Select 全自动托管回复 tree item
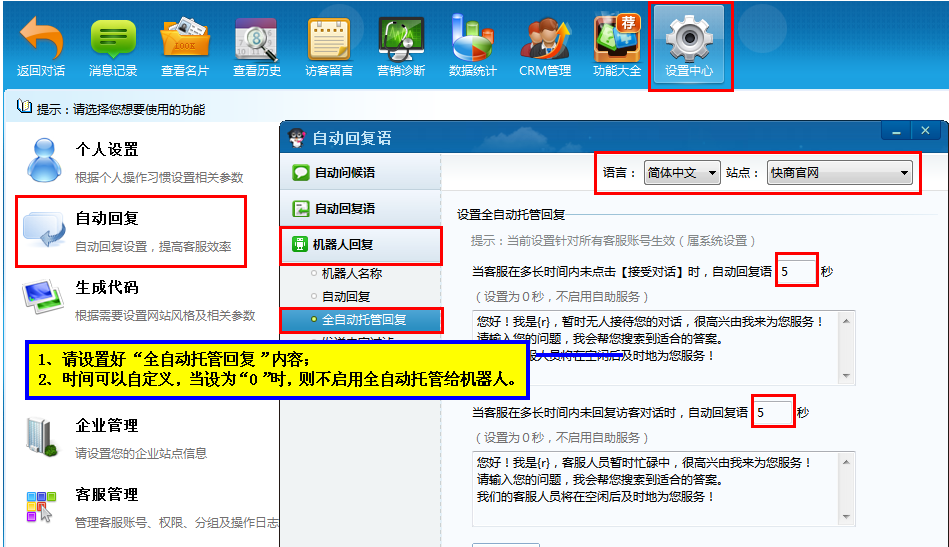 [363, 320]
